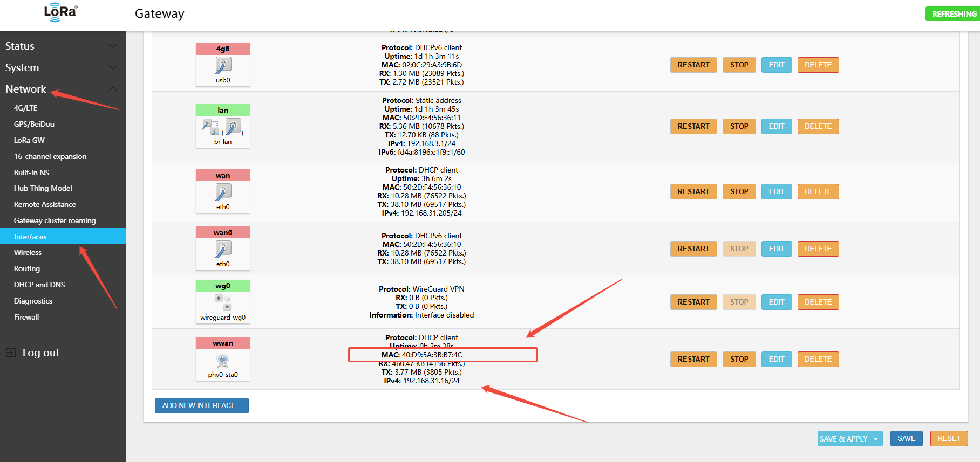Open the Save & Apply dropdown arrow

click(876, 439)
